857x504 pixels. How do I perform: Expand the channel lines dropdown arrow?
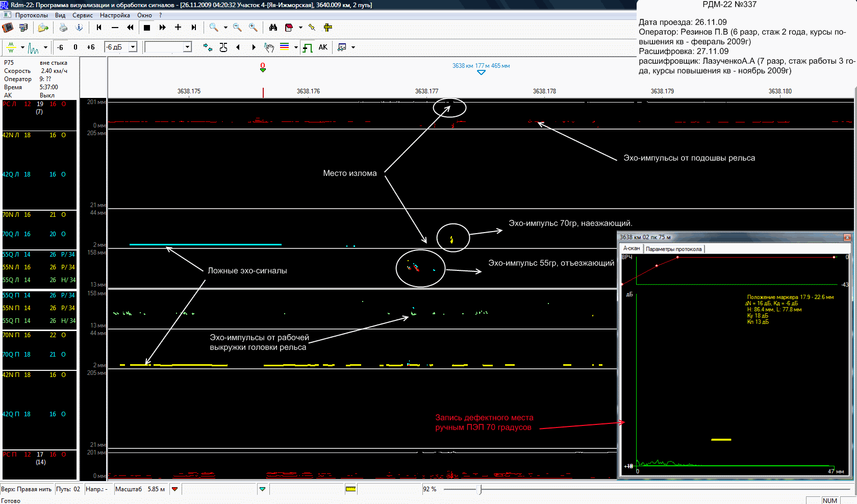point(296,47)
